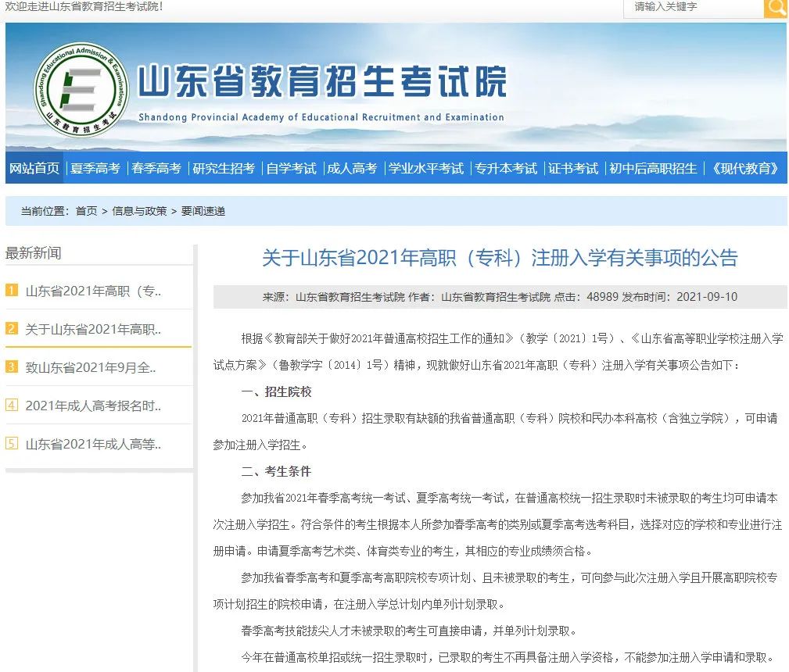Open the 专升本考试 nav item
The image size is (789, 672).
point(506,168)
